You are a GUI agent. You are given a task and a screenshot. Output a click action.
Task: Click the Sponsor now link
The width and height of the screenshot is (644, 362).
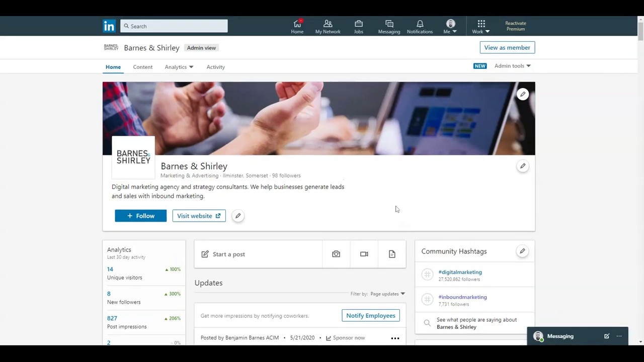pos(345,338)
